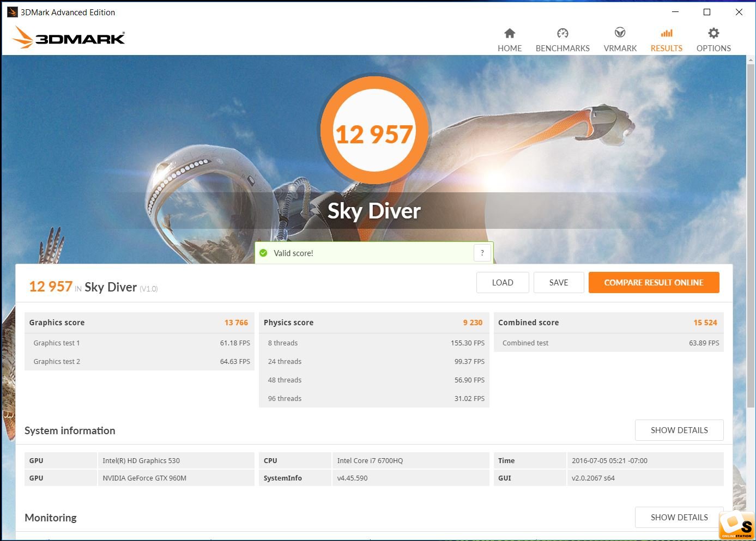Click the Sky Diver title banner
Image resolution: width=756 pixels, height=541 pixels.
coord(374,211)
